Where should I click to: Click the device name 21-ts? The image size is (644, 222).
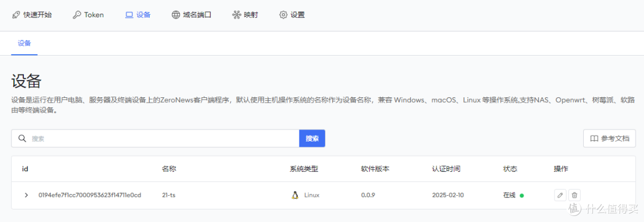point(169,195)
